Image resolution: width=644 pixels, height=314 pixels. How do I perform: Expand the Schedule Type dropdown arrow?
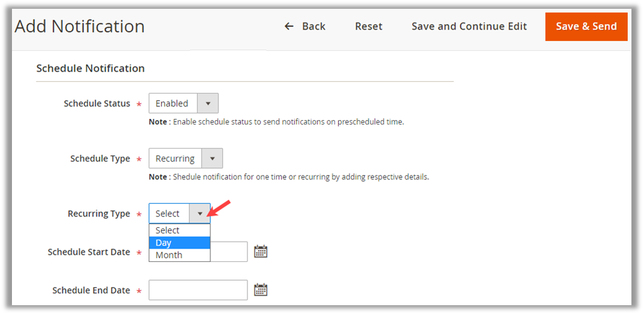pos(212,159)
